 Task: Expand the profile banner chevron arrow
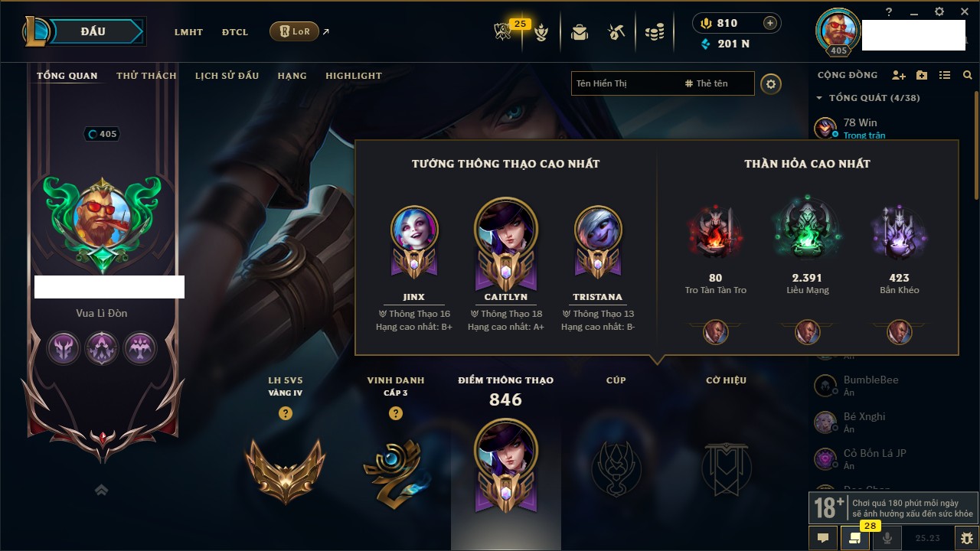point(101,490)
